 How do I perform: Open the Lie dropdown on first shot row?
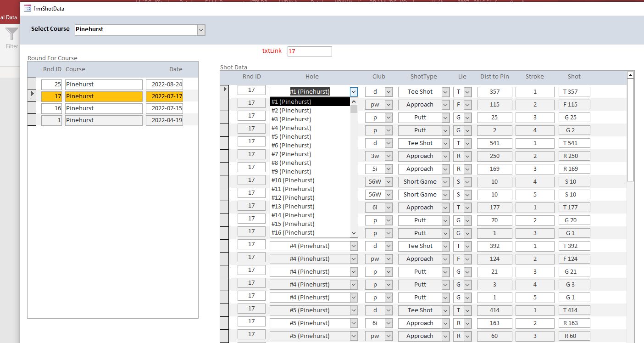pos(467,92)
